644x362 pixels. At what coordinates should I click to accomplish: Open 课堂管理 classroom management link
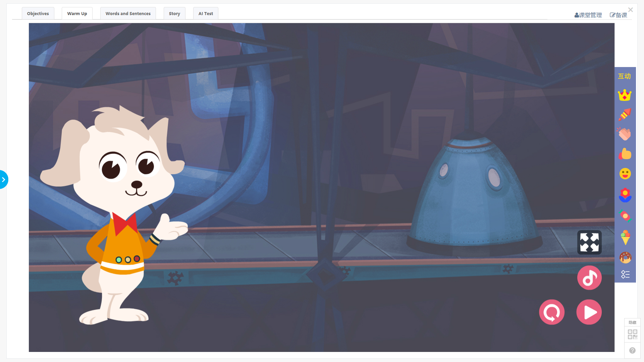[588, 15]
